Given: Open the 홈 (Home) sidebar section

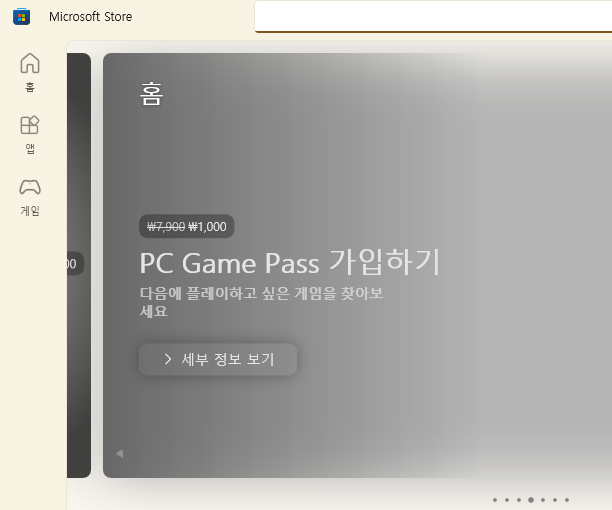Looking at the screenshot, I should (30, 73).
